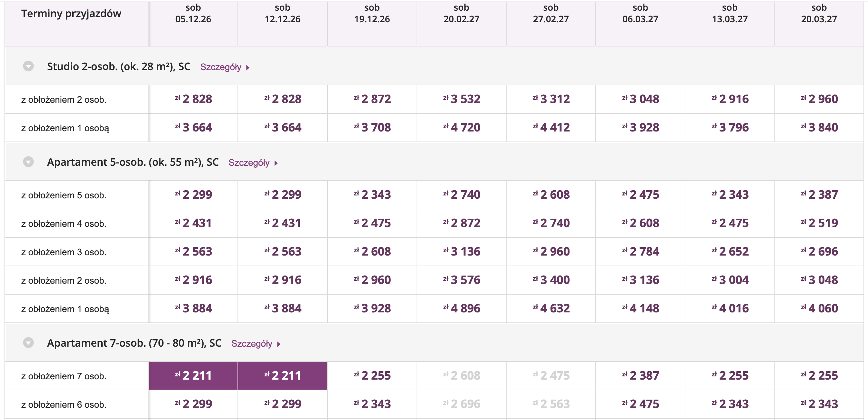
Task: Select the 2 343 price for 6 persons on 20.03.27
Action: (x=819, y=404)
